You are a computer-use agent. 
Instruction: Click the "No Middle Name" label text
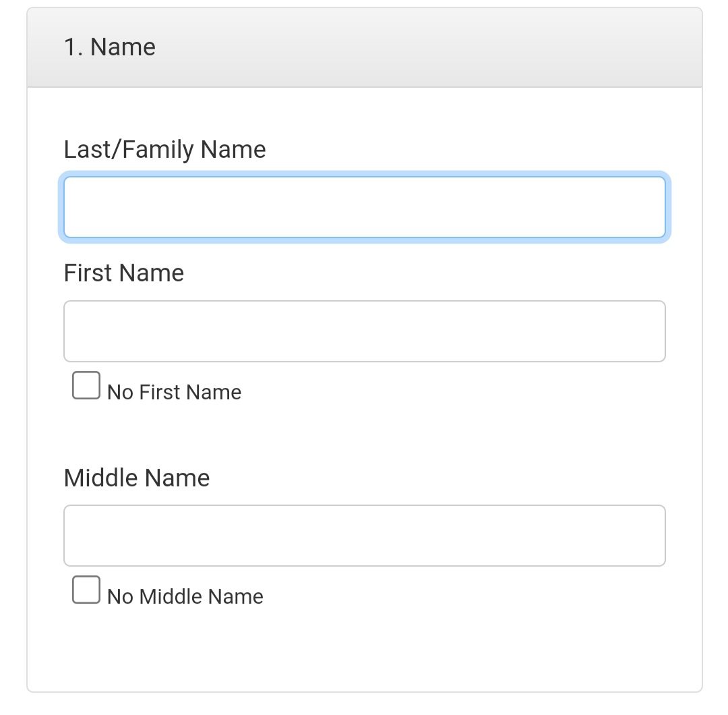185,597
